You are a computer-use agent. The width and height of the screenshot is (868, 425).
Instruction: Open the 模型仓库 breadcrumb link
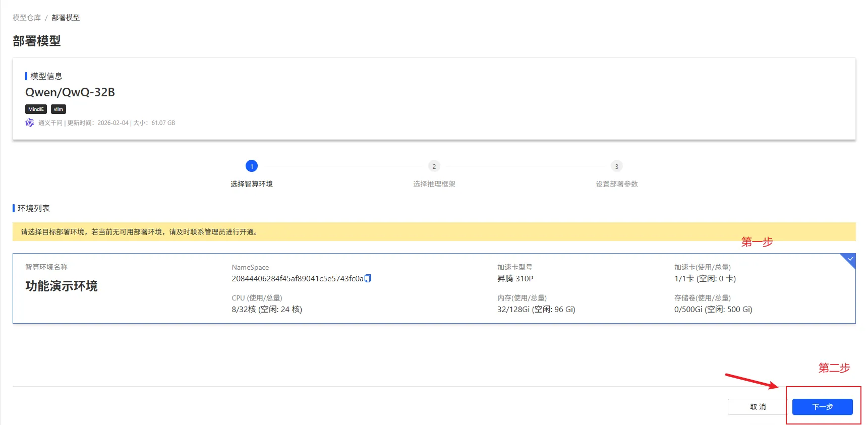pos(27,18)
